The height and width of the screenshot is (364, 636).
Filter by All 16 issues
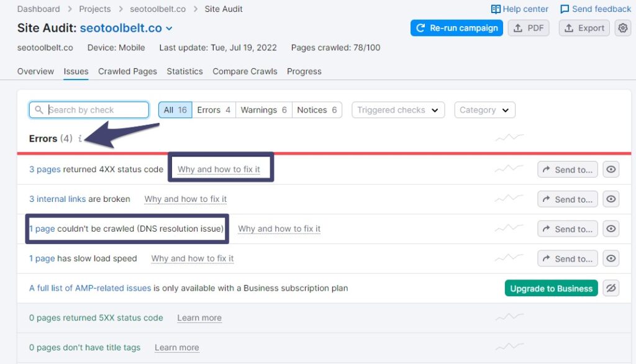point(175,110)
